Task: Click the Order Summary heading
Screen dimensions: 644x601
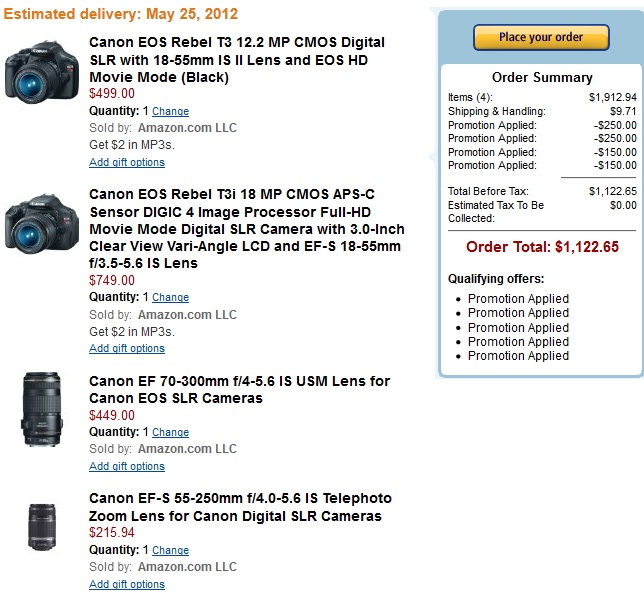Action: [542, 78]
